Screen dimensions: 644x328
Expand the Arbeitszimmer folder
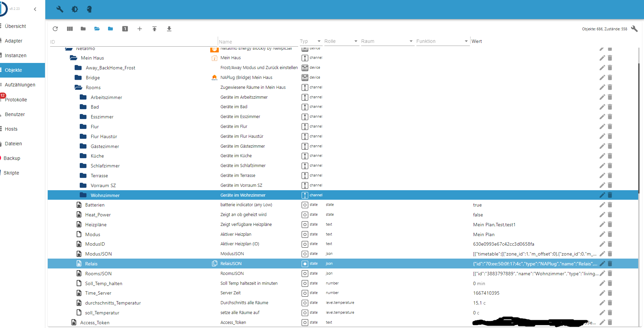tap(83, 97)
